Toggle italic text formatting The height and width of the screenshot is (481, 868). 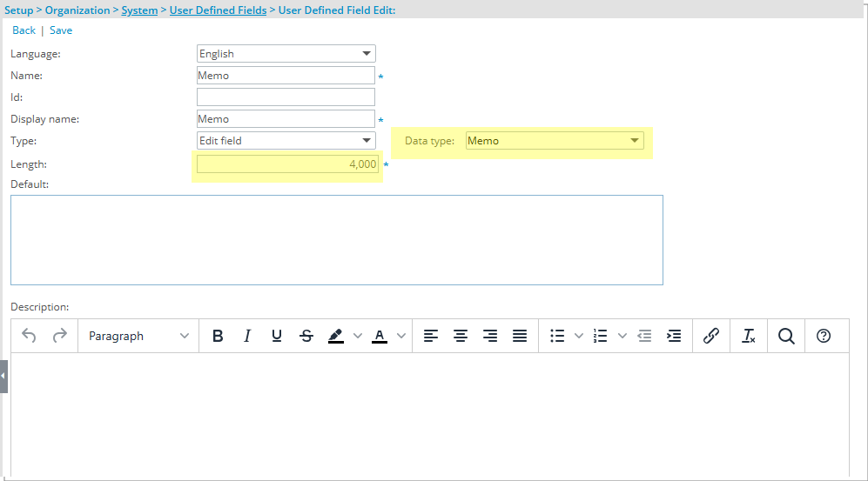coord(247,336)
